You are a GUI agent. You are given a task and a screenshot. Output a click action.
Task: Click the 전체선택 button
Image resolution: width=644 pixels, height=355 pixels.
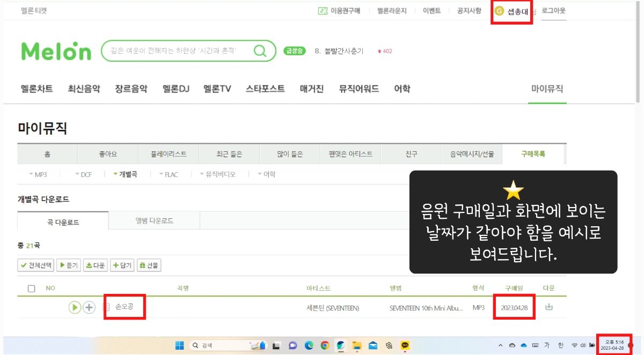coord(36,265)
